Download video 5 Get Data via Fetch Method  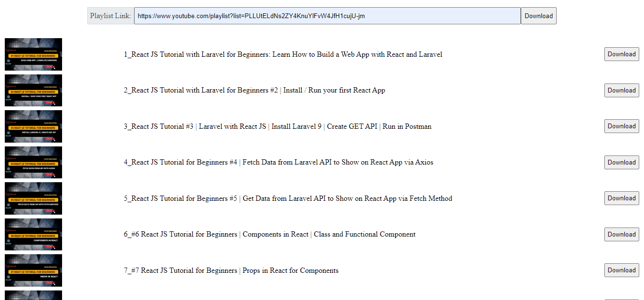[622, 198]
